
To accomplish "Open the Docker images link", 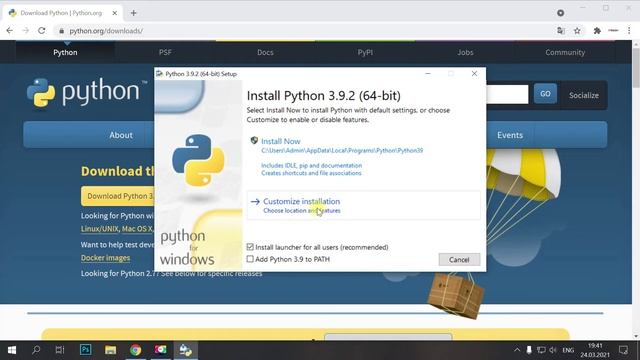I will [105, 258].
